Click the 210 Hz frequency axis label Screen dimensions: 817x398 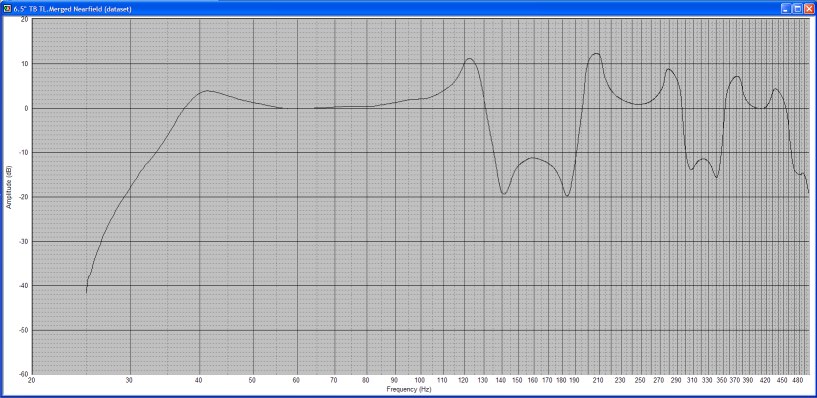[x=598, y=380]
